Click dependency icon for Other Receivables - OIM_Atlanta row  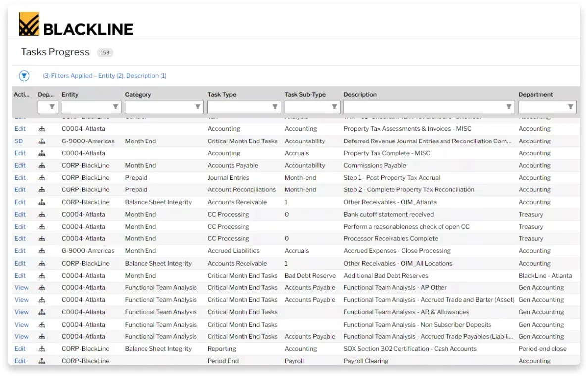pos(42,202)
